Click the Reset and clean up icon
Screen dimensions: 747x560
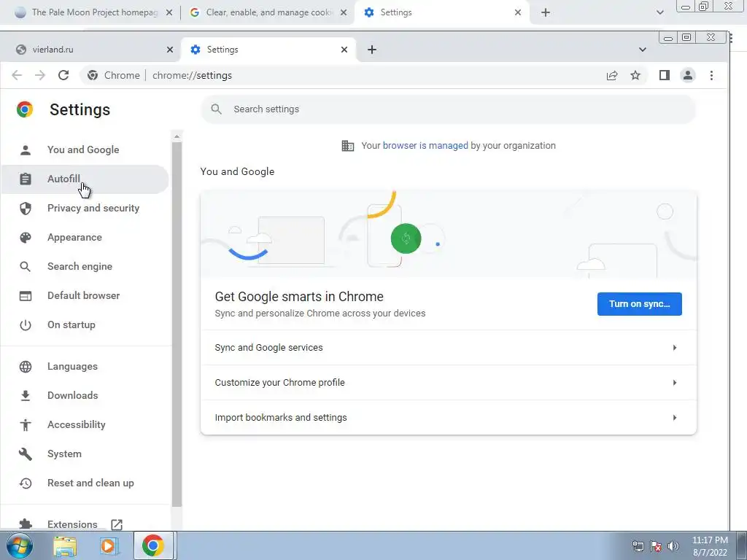pos(26,483)
